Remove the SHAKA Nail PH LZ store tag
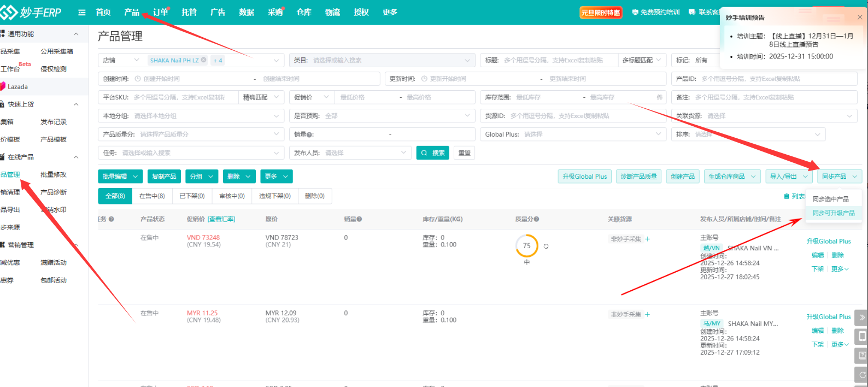The width and height of the screenshot is (868, 387). pos(204,60)
